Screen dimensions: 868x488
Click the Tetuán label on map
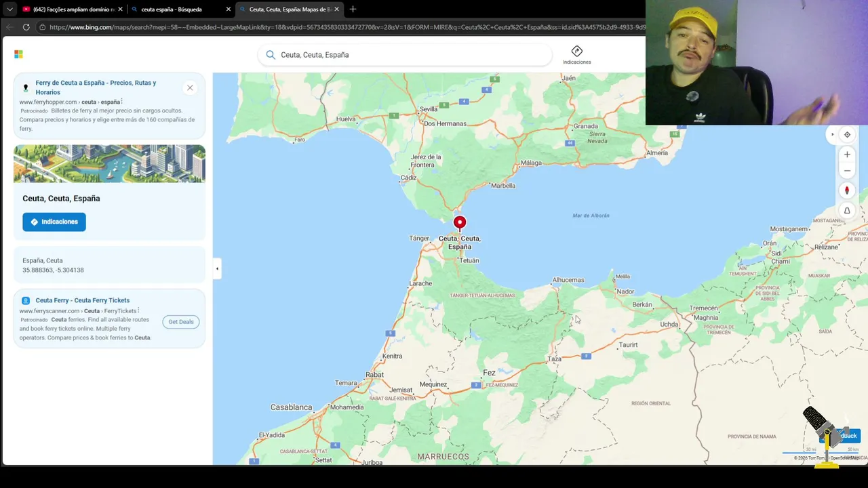(469, 260)
